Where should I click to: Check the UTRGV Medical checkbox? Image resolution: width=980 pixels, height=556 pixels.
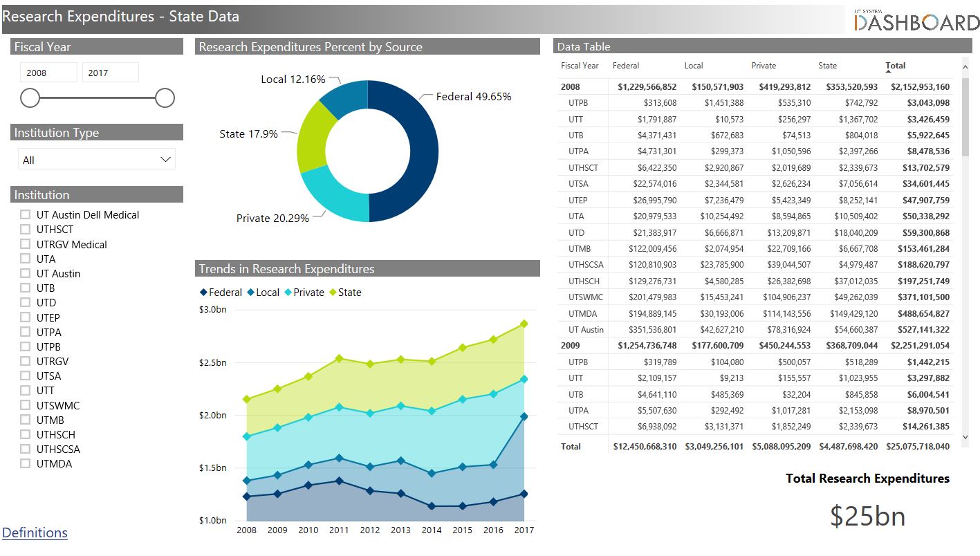(25, 244)
